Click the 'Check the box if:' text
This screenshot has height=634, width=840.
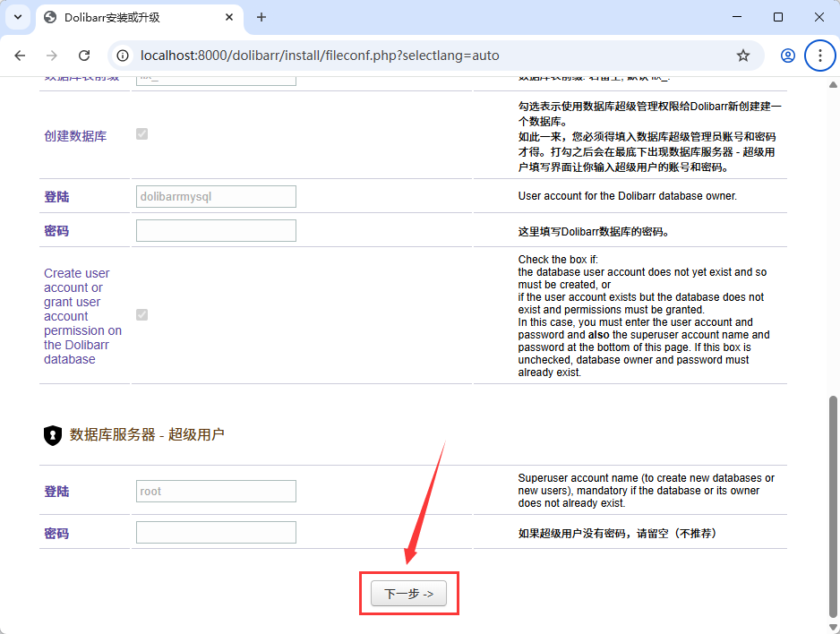558,259
